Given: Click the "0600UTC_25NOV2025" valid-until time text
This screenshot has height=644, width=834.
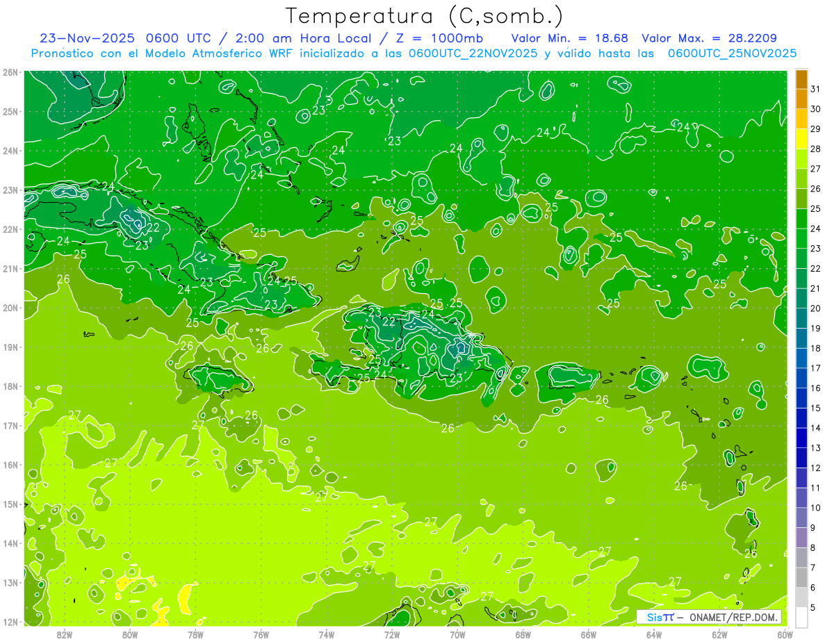Looking at the screenshot, I should (732, 53).
